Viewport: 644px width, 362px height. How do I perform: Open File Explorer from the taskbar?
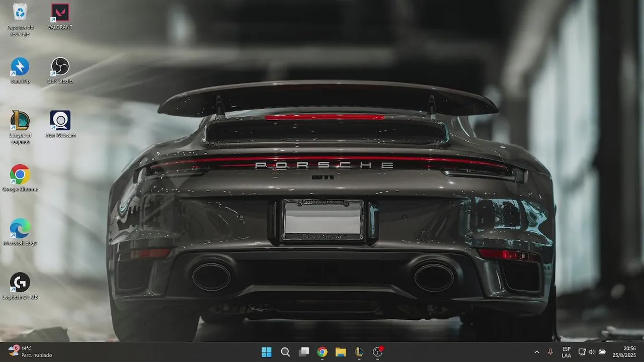pyautogui.click(x=341, y=352)
